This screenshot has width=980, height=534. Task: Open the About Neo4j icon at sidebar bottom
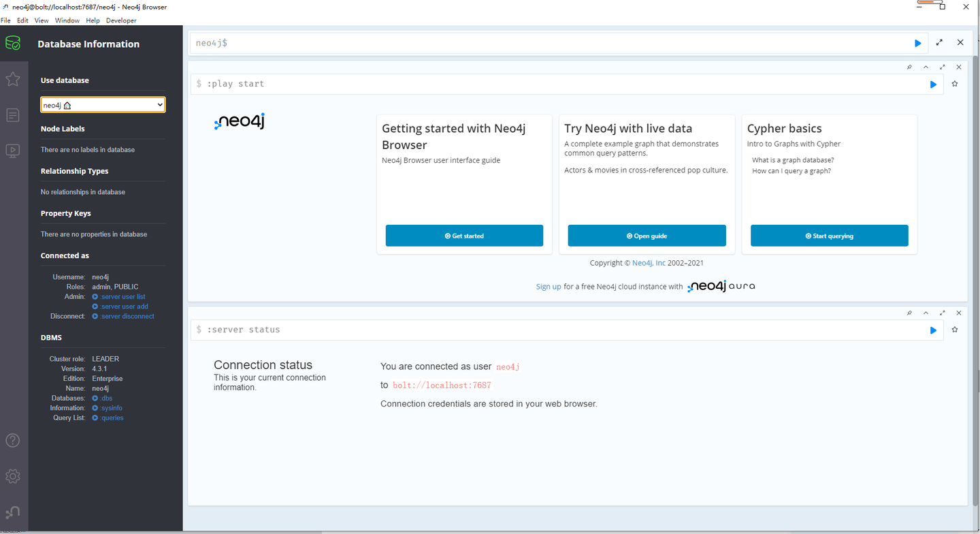pyautogui.click(x=13, y=512)
